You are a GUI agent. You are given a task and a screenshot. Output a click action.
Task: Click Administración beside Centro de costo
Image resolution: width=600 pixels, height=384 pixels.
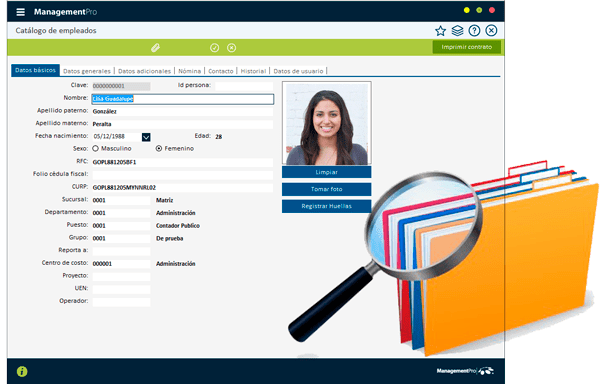[x=176, y=264]
